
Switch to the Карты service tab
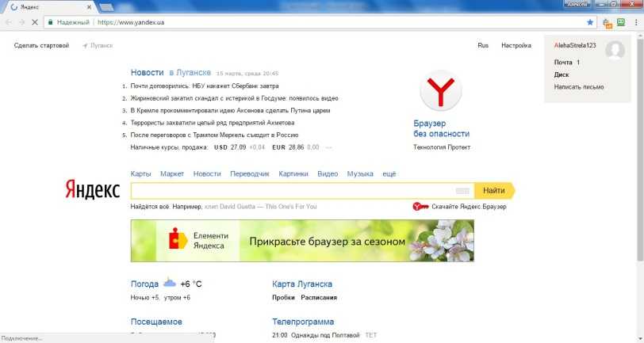[140, 173]
